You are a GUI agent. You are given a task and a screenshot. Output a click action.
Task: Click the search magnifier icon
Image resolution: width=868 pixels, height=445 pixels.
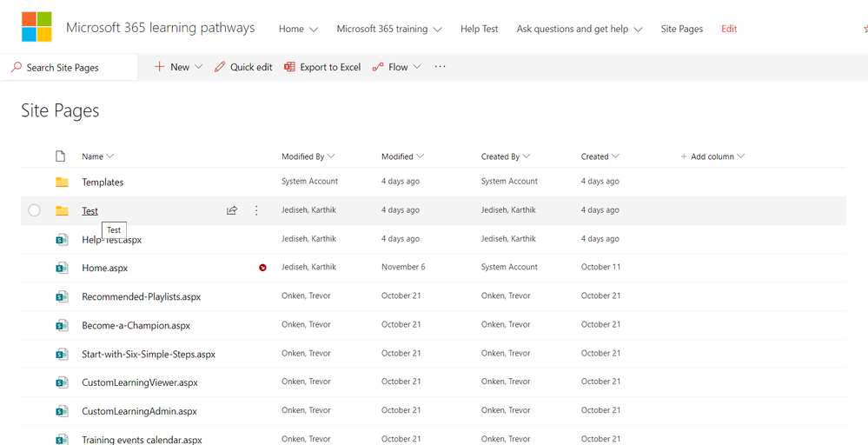(x=17, y=68)
